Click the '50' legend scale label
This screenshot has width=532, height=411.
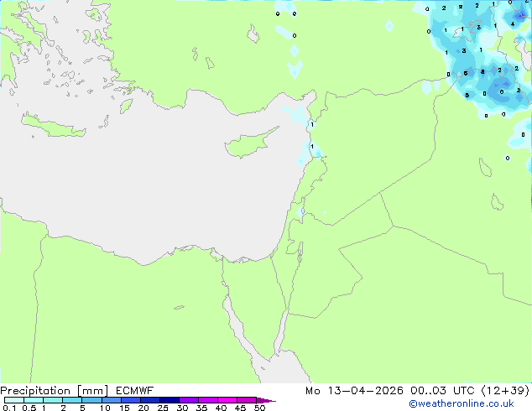pos(259,408)
